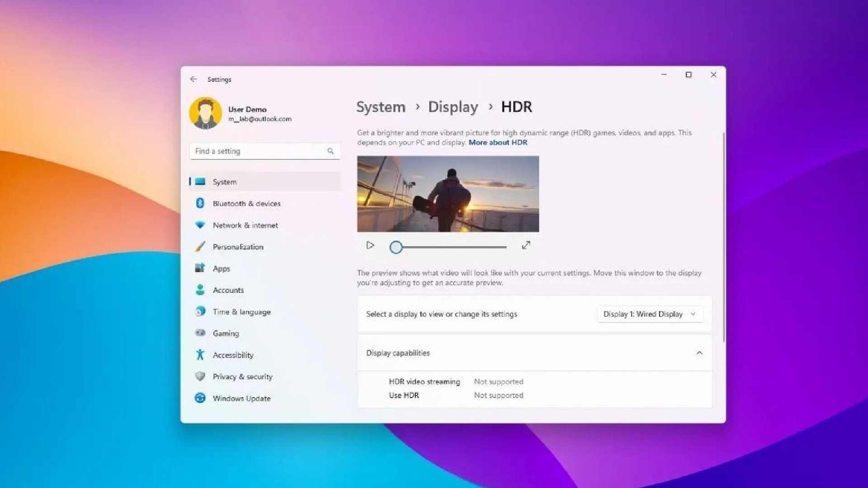The image size is (868, 488).
Task: Play the HDR preview video
Action: click(370, 245)
